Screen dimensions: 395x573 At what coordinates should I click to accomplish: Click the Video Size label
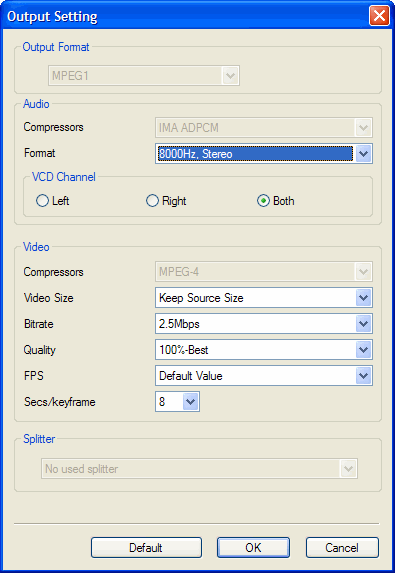point(49,298)
